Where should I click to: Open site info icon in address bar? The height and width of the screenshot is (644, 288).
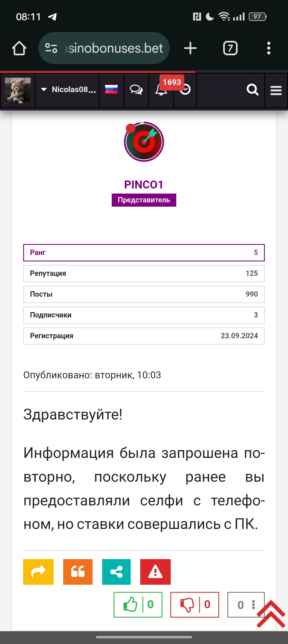coord(51,48)
